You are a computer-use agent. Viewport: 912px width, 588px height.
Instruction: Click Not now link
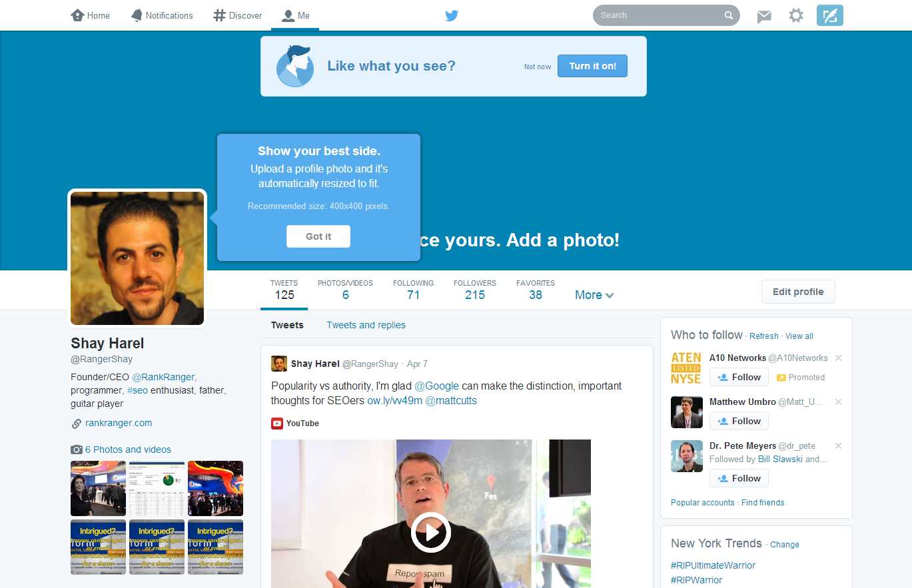coord(538,67)
